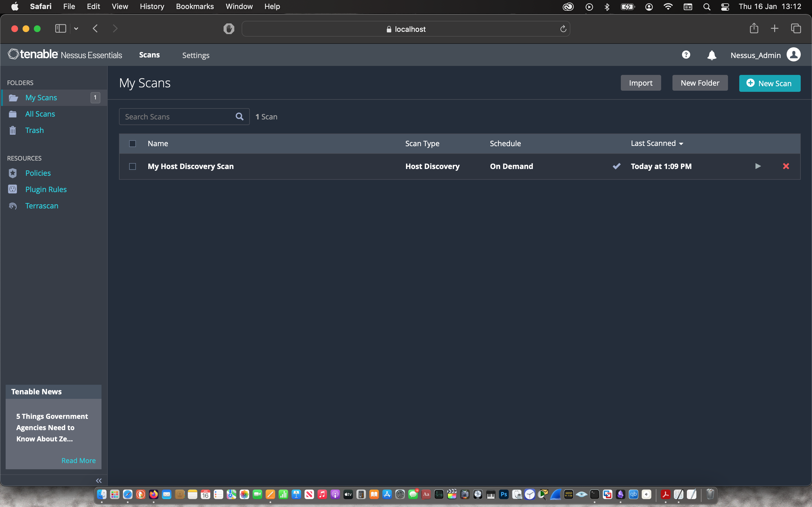This screenshot has height=507, width=812.
Task: Click the New Scan button
Action: pos(769,83)
